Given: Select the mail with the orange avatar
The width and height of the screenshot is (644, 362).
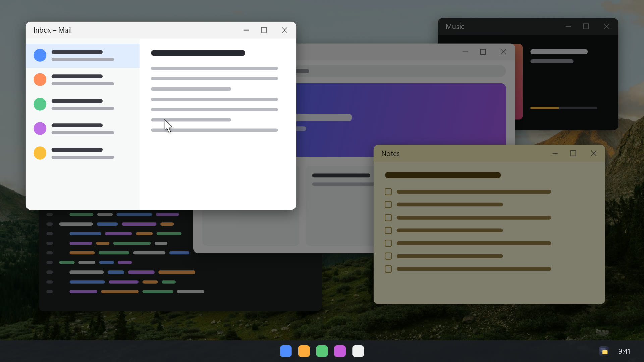Looking at the screenshot, I should (83, 80).
